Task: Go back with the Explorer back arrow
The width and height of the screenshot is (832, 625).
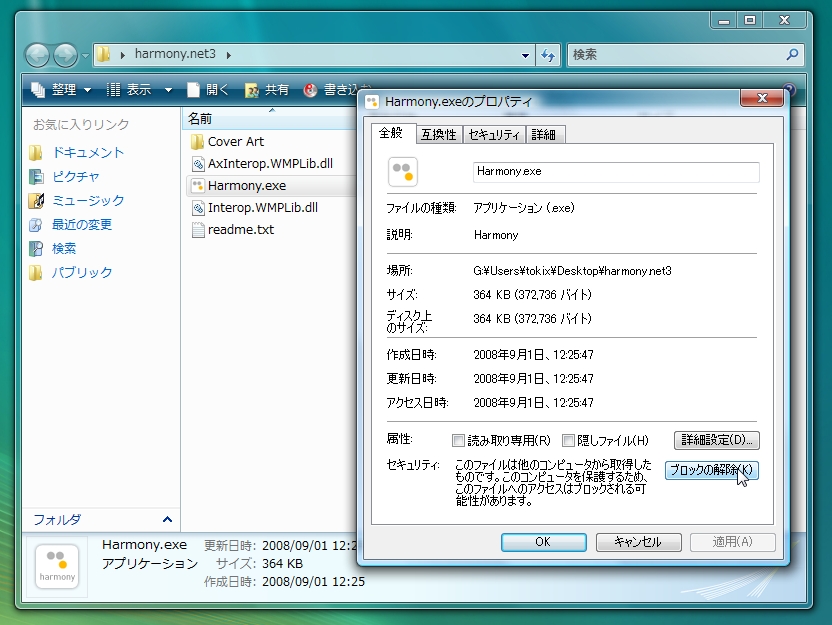Action: [x=37, y=55]
